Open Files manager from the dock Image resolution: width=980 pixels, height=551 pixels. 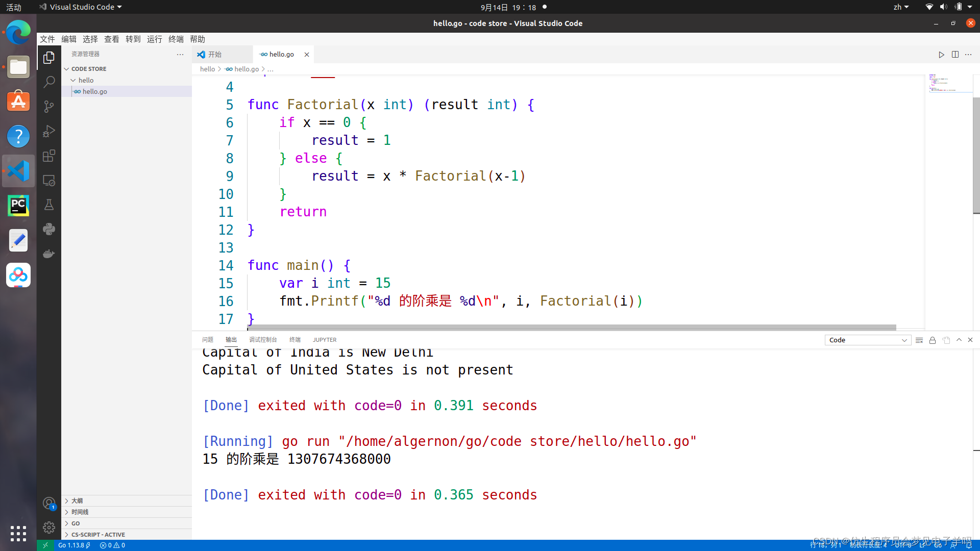(18, 67)
